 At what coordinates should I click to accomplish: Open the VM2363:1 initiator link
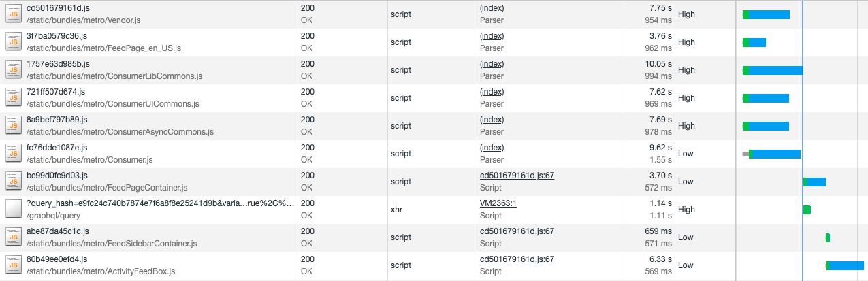click(x=498, y=203)
